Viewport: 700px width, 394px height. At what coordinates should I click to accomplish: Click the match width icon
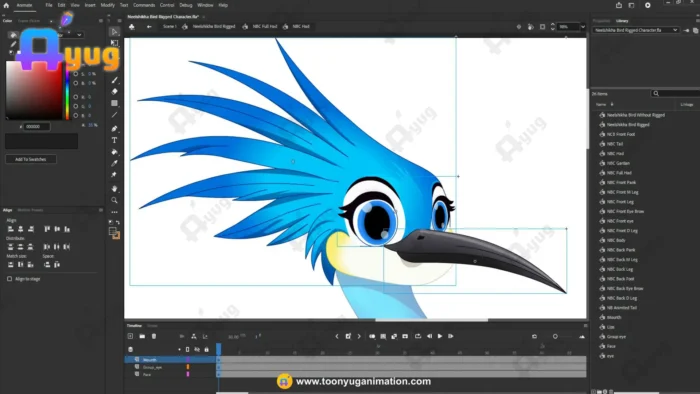11,265
